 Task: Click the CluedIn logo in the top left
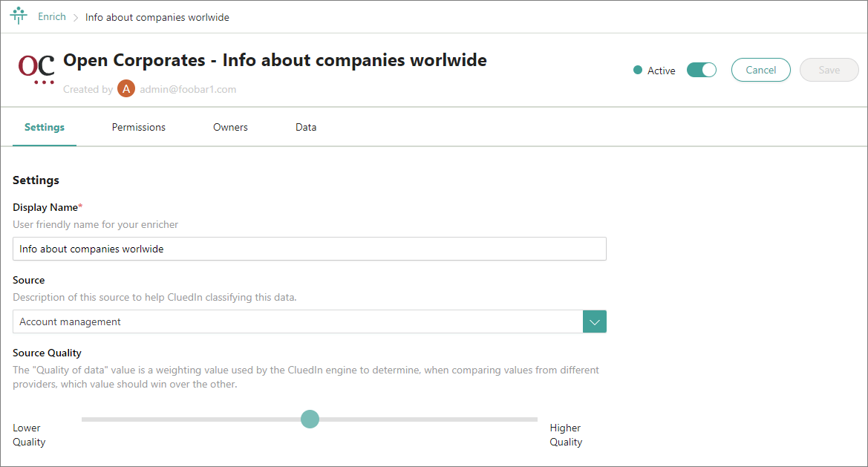(18, 15)
